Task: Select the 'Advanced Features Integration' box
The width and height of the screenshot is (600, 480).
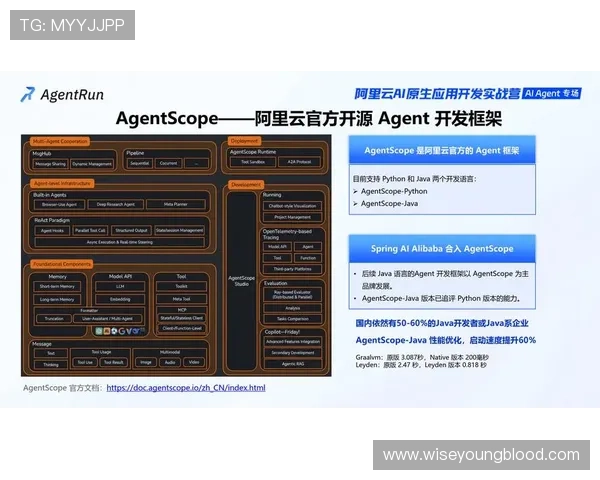Action: pyautogui.click(x=293, y=341)
